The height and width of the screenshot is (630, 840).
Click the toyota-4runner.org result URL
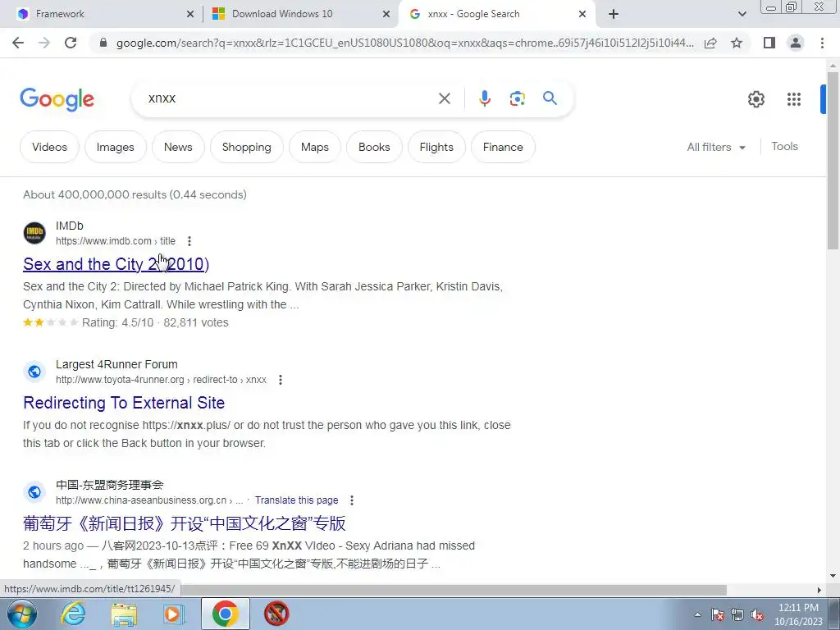pyautogui.click(x=161, y=380)
